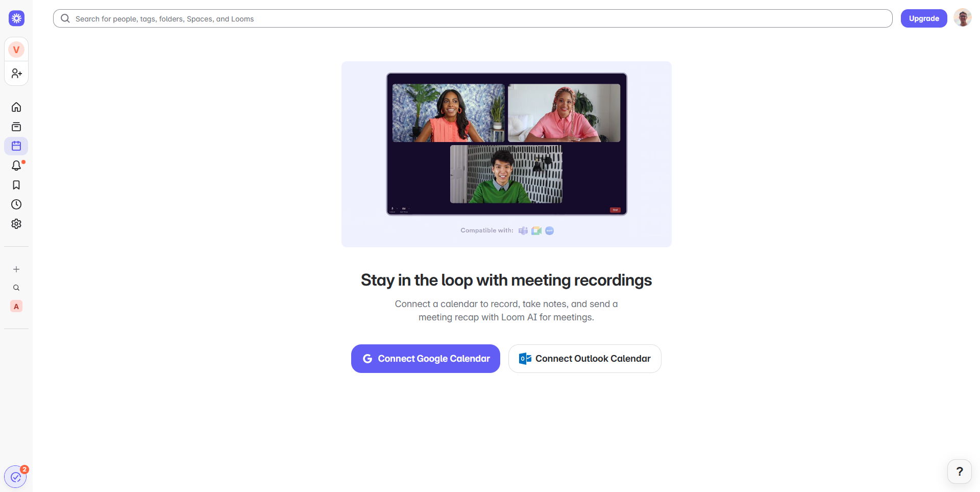Click the plus icon in sidebar
This screenshot has height=492, width=980.
pos(16,269)
